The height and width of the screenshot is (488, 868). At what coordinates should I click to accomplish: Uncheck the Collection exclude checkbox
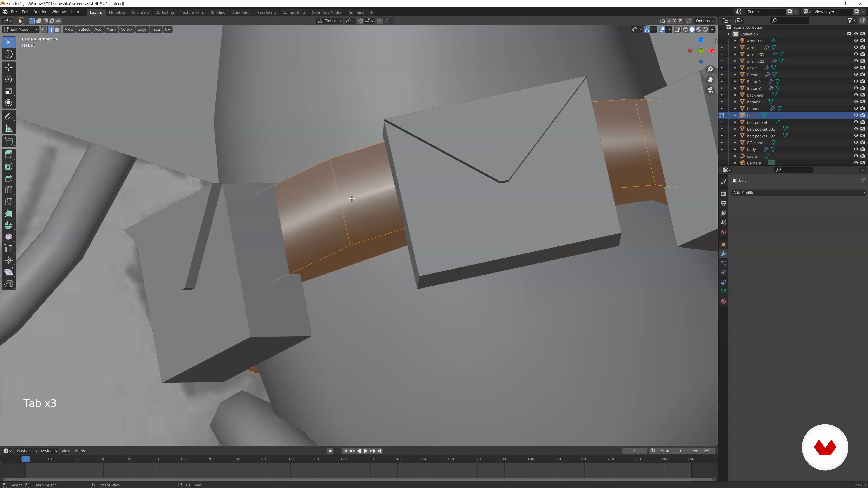click(849, 34)
